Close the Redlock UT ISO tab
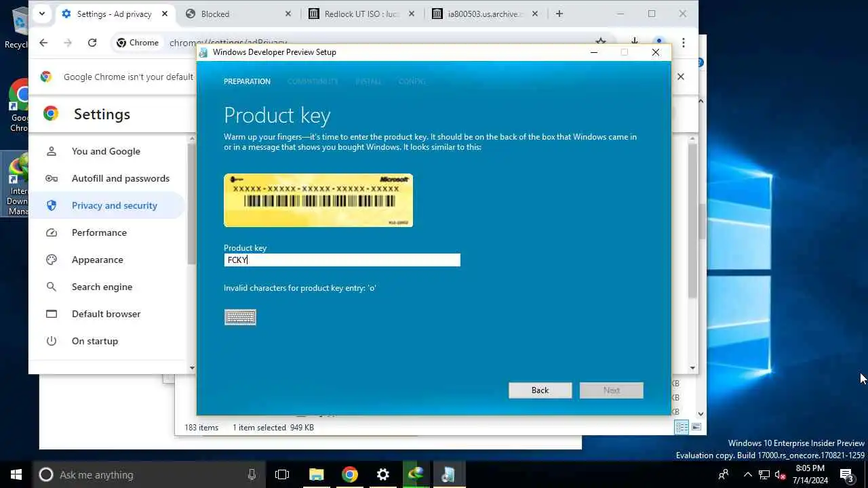 click(x=412, y=14)
